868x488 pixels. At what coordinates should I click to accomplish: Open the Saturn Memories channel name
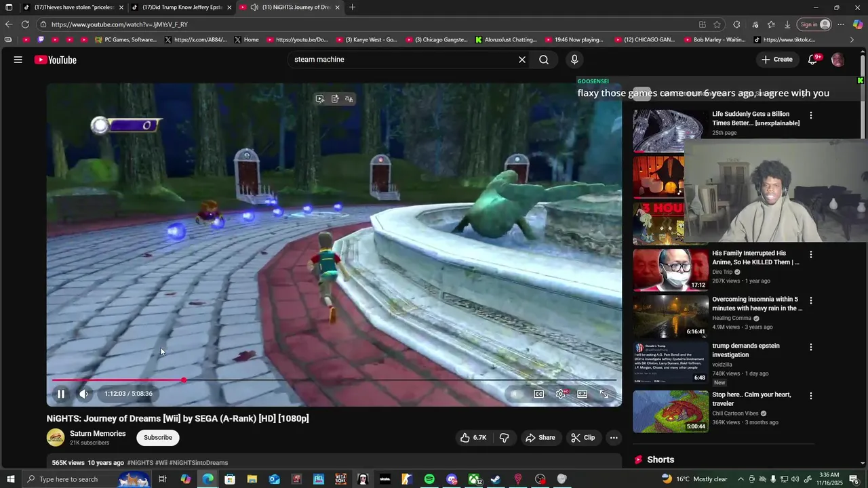98,434
